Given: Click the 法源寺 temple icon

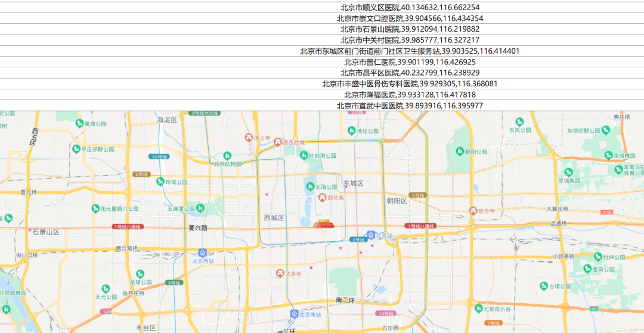Looking at the screenshot, I should (280, 273).
